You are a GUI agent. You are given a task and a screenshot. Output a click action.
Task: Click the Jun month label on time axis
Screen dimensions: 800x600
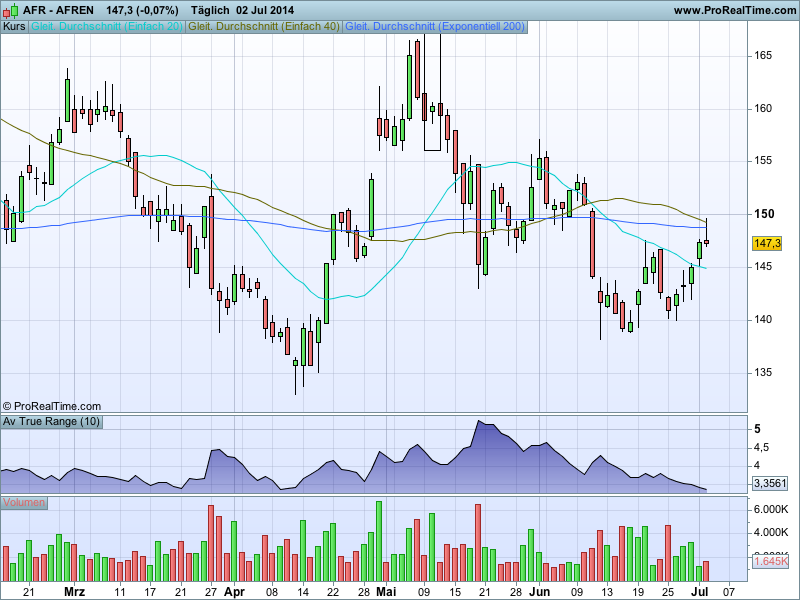[x=539, y=592]
